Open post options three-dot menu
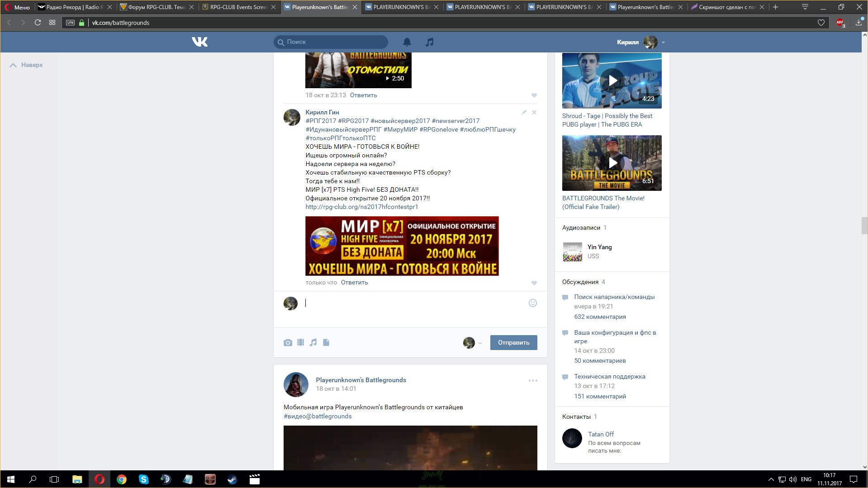Viewport: 868px width, 488px height. (533, 380)
